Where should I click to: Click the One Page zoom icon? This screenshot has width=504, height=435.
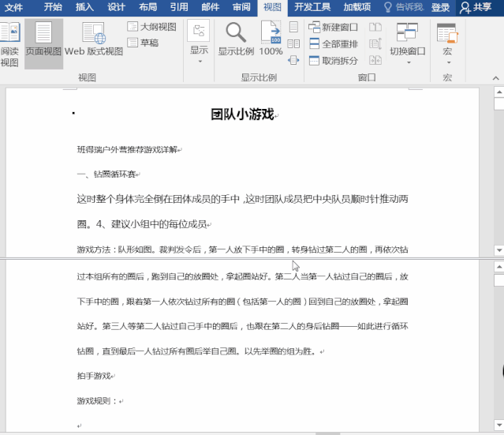point(293,27)
